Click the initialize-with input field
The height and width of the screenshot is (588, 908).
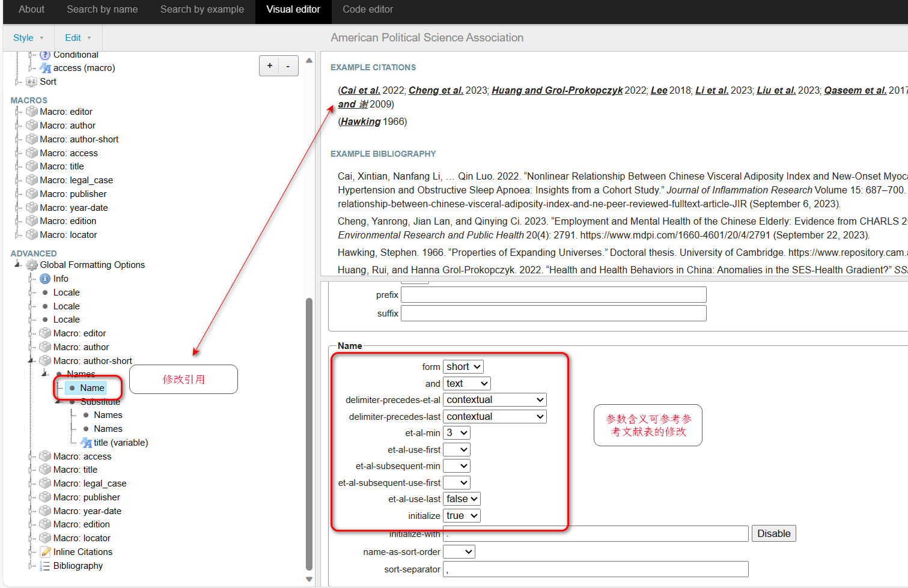click(596, 533)
